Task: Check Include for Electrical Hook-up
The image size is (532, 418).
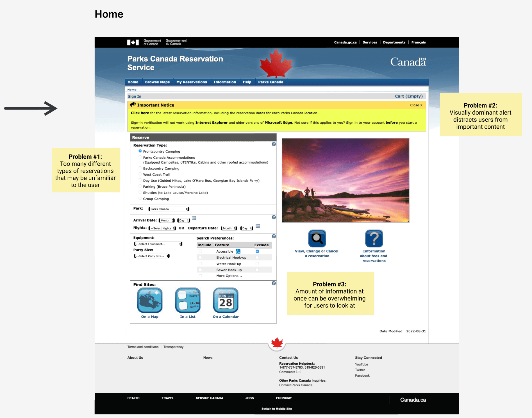Action: click(x=200, y=257)
